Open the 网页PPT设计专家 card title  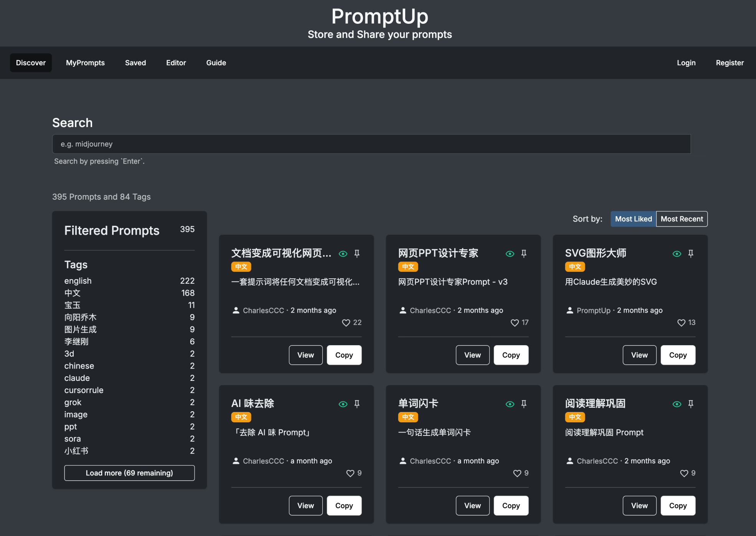coord(438,253)
